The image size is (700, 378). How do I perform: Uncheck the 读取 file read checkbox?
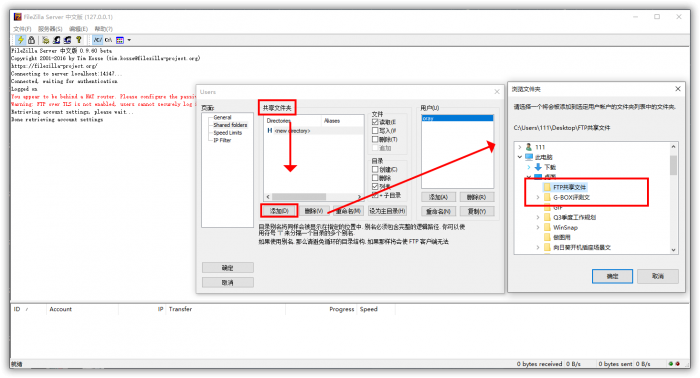(x=375, y=122)
